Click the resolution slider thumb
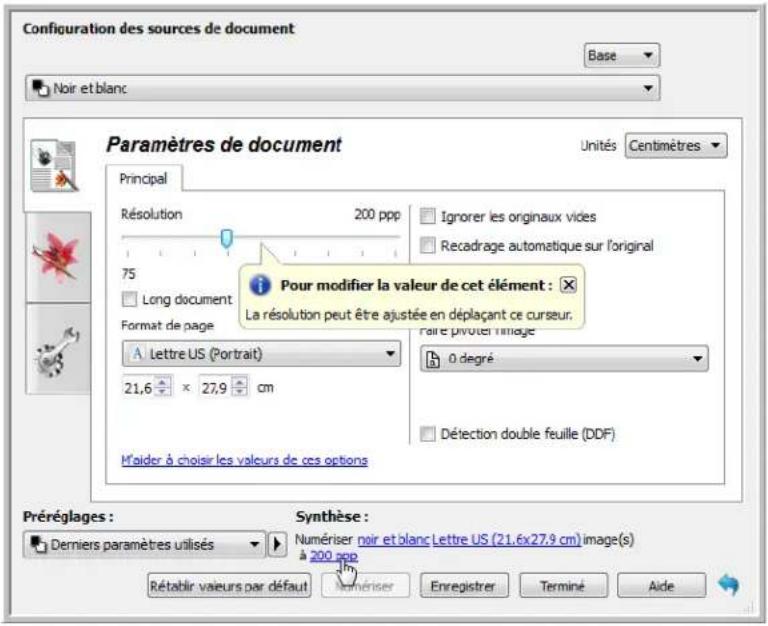Image resolution: width=768 pixels, height=626 pixels. click(226, 239)
